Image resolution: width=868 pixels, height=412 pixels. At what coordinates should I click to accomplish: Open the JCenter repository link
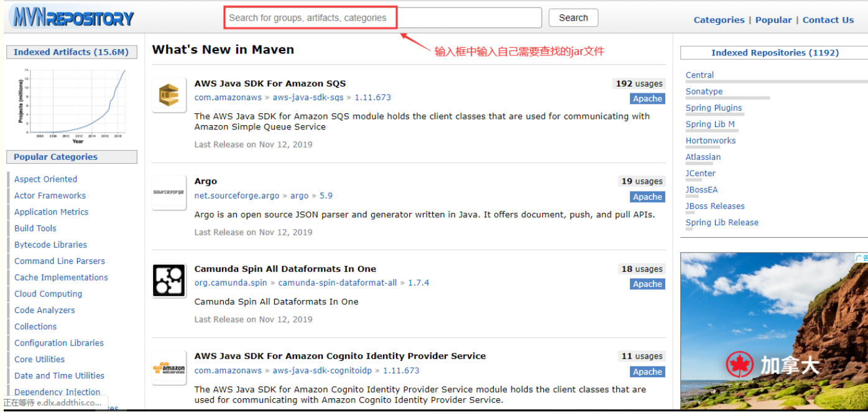[x=701, y=173]
